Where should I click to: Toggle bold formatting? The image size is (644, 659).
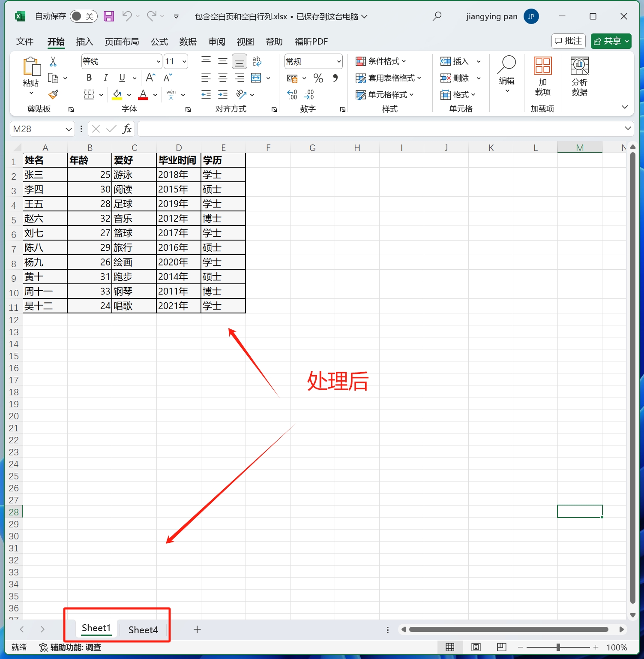89,78
